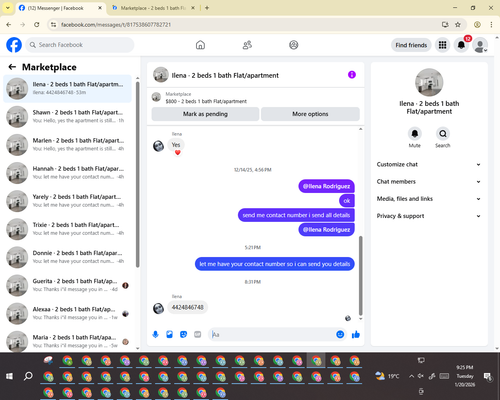Open the weather widget showing 19°C

[x=387, y=376]
